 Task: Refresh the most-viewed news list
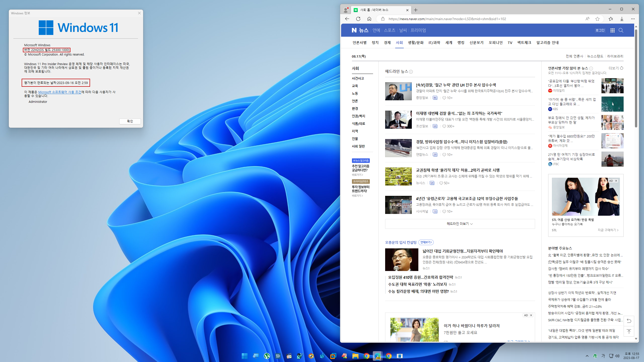point(622,68)
